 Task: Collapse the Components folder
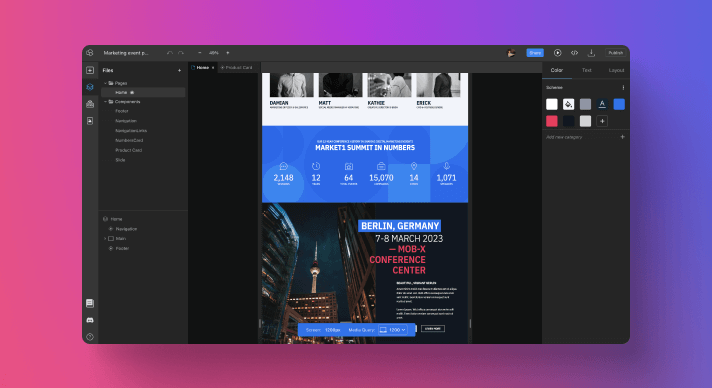pos(105,102)
